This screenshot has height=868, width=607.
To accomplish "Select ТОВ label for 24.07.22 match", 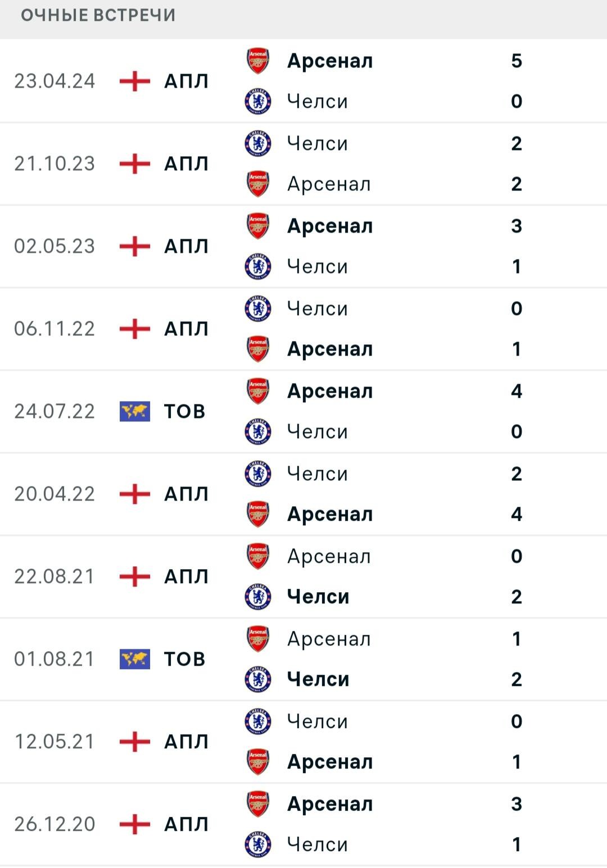I will pyautogui.click(x=184, y=411).
